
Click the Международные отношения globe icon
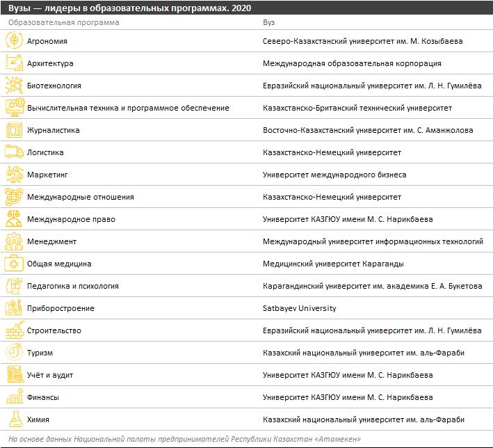click(14, 197)
